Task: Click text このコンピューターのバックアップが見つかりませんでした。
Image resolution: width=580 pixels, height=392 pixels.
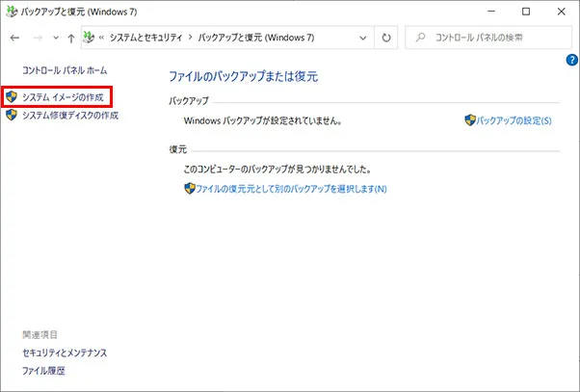Action: coord(277,170)
